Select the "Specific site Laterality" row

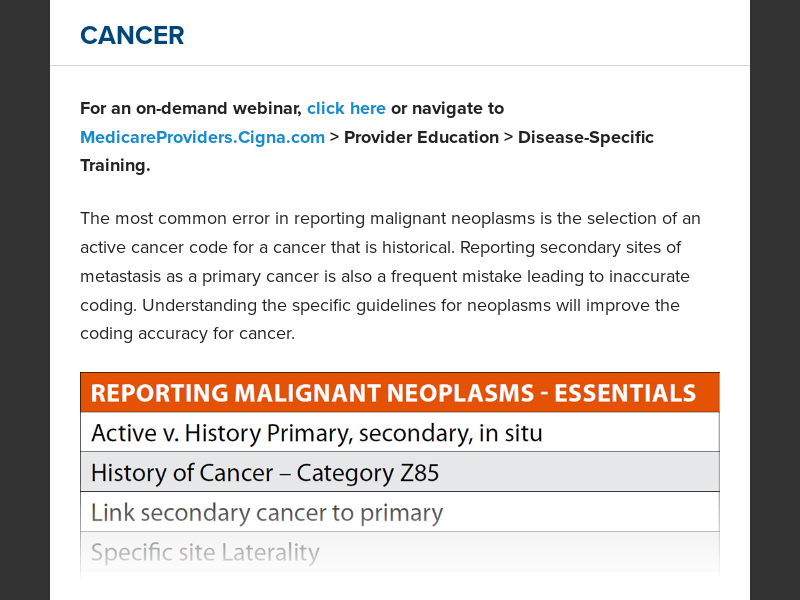coord(399,552)
